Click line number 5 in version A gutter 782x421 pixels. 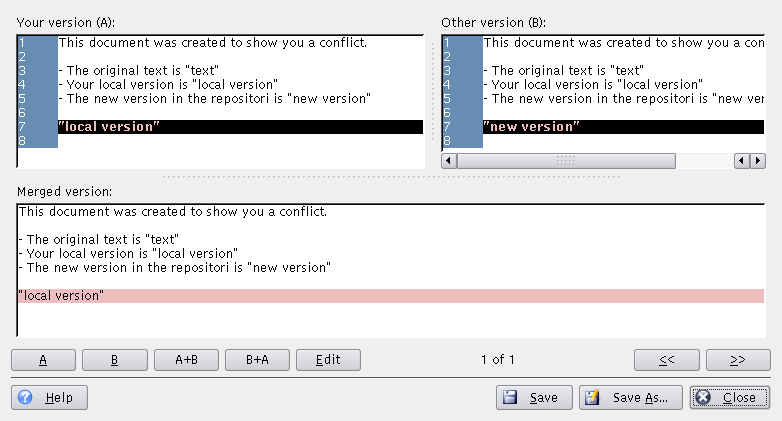(22, 99)
